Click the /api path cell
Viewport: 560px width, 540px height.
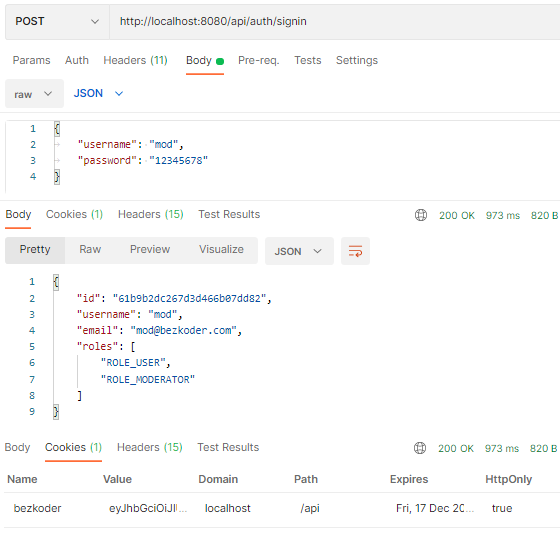(310, 508)
